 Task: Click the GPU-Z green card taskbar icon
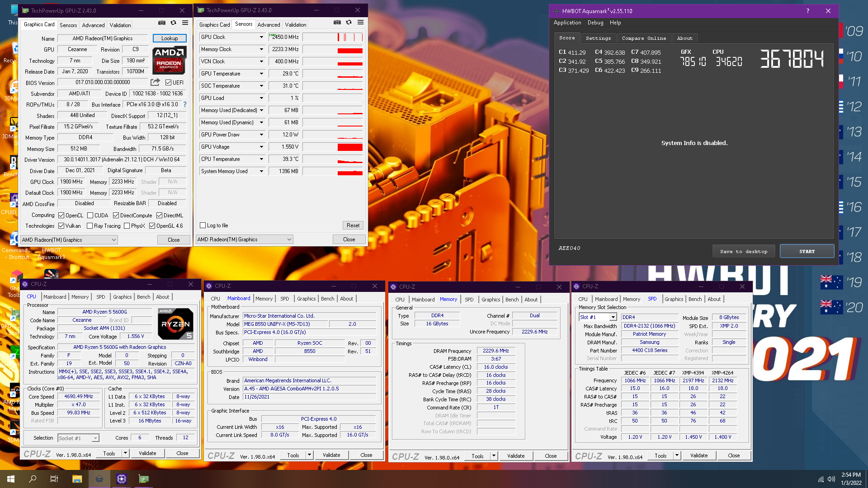(x=144, y=479)
